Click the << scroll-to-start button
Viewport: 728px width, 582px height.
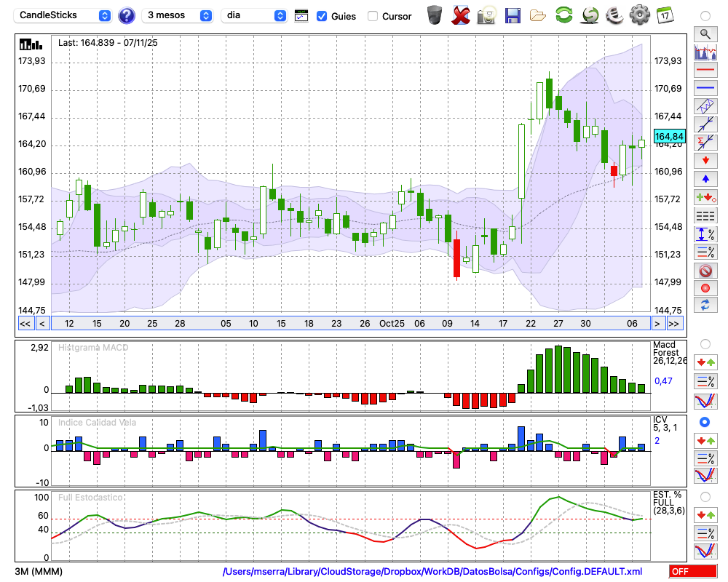click(x=25, y=324)
